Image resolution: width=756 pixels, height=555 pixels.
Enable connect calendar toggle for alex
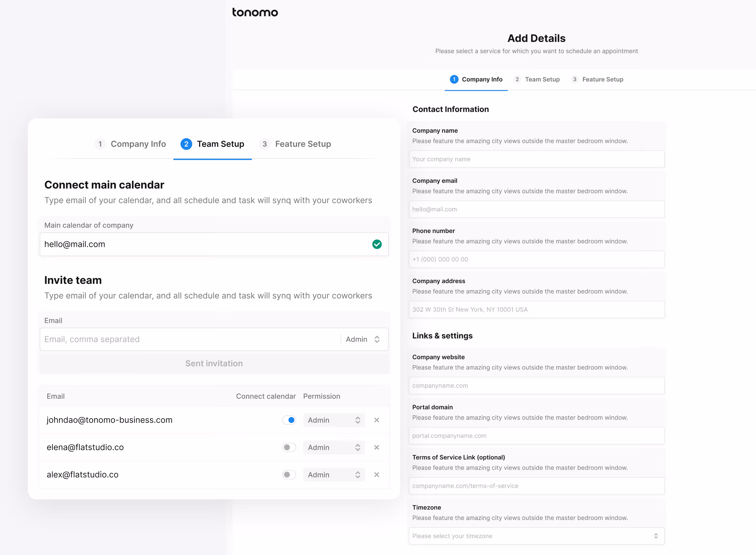coord(289,474)
